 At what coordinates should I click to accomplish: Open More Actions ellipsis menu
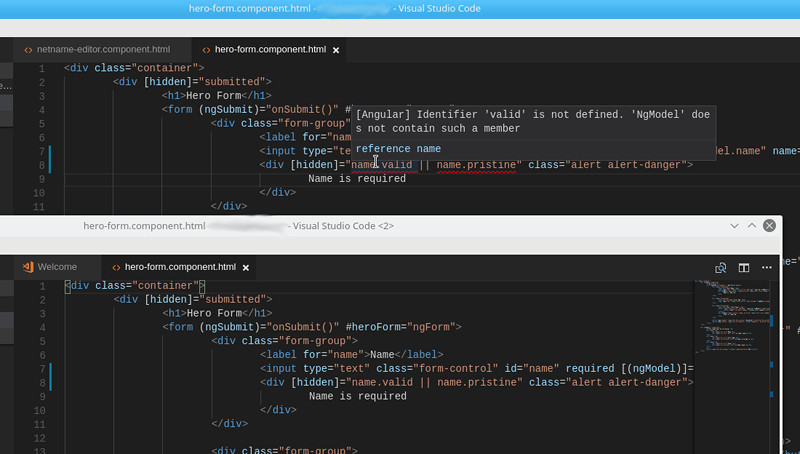(766, 267)
